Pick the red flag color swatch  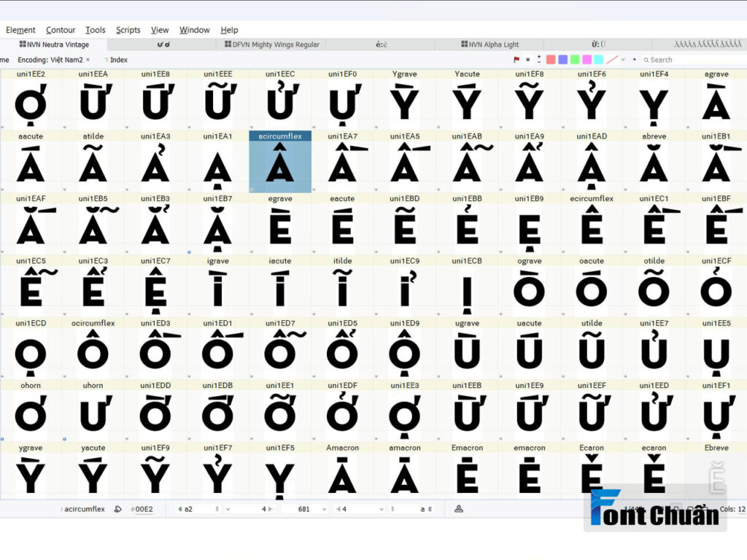coord(551,60)
